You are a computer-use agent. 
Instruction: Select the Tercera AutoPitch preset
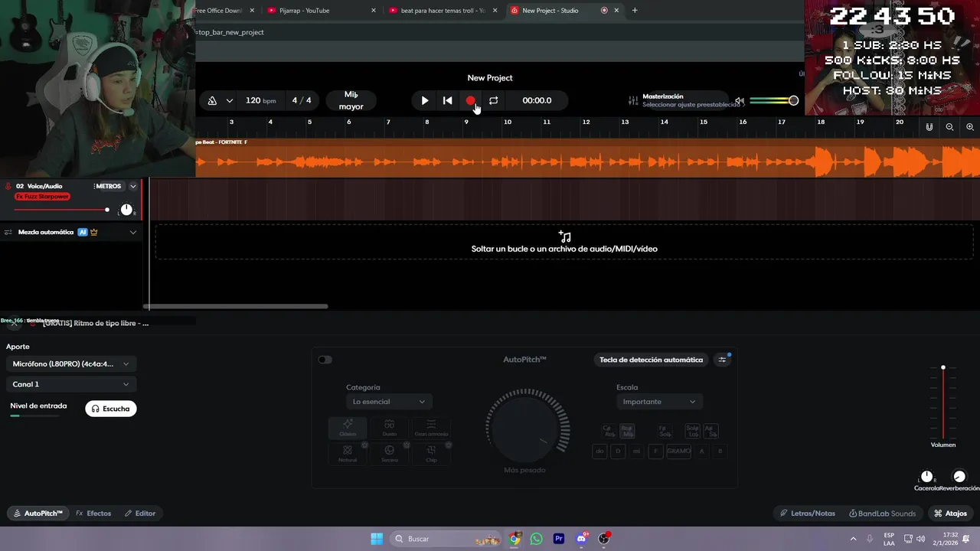pyautogui.click(x=390, y=454)
